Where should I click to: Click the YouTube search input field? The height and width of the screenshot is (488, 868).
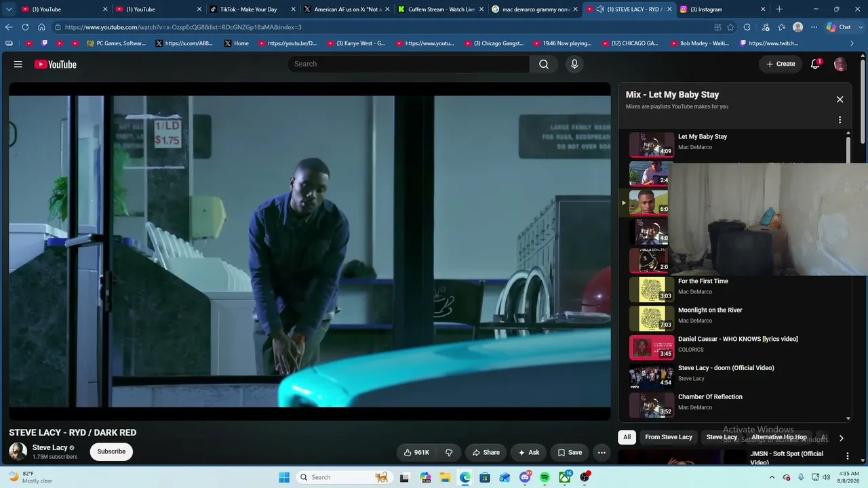point(408,64)
